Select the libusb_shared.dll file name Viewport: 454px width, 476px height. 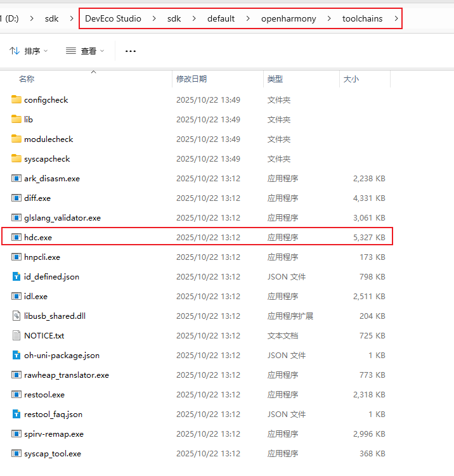[x=55, y=316]
